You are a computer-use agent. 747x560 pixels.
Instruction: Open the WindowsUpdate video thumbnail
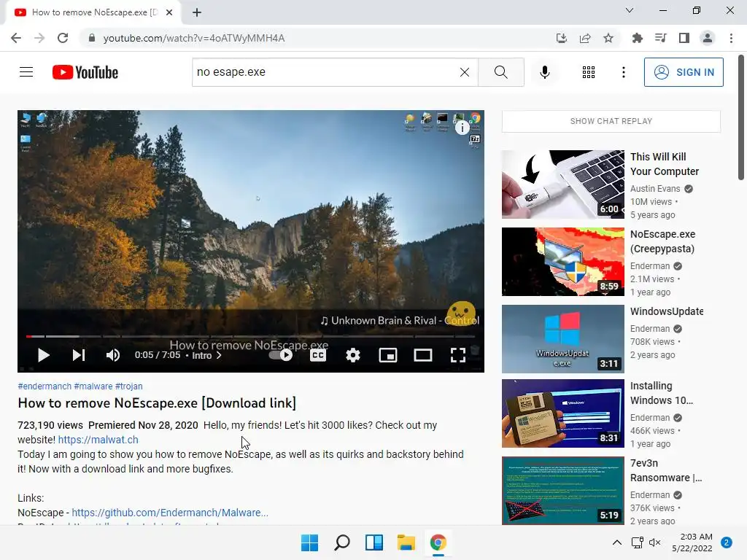point(563,338)
